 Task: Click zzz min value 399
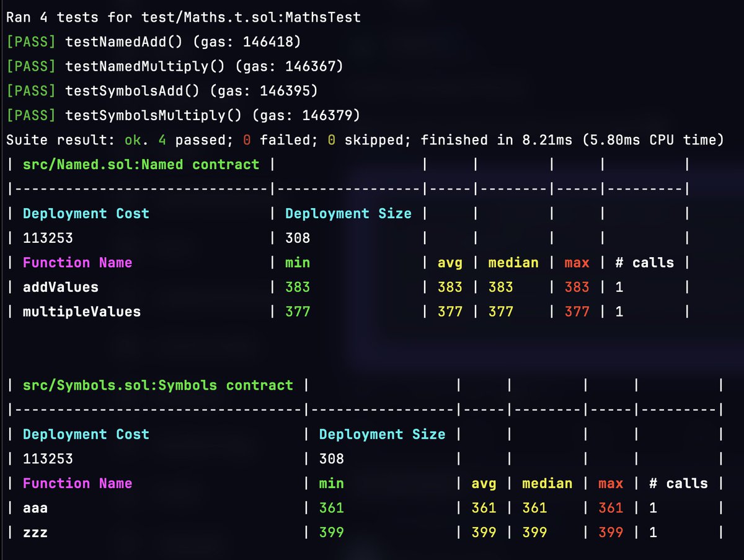(332, 532)
